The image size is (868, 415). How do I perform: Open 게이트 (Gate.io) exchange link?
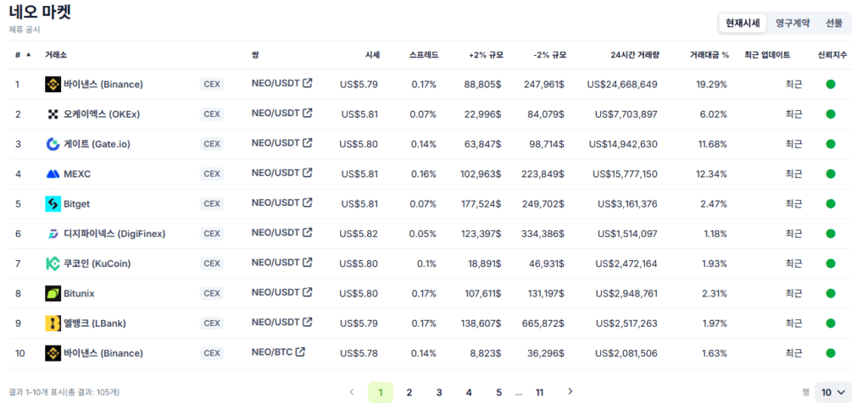click(x=97, y=144)
